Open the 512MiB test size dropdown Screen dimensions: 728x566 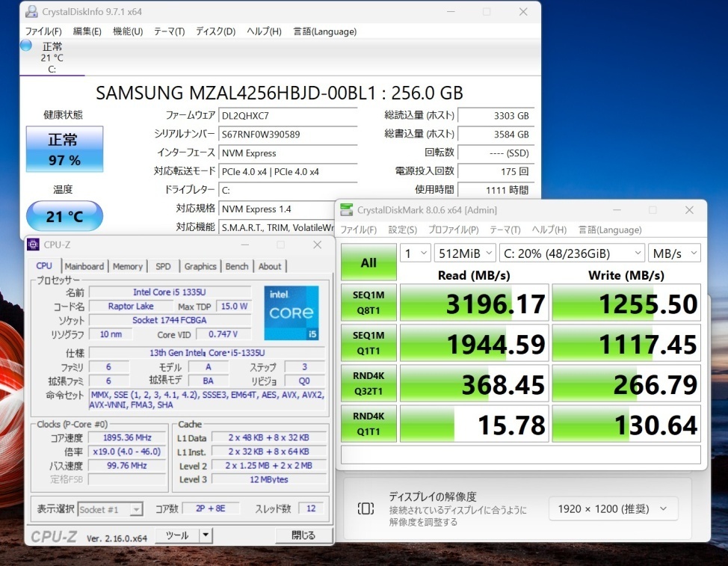[464, 253]
